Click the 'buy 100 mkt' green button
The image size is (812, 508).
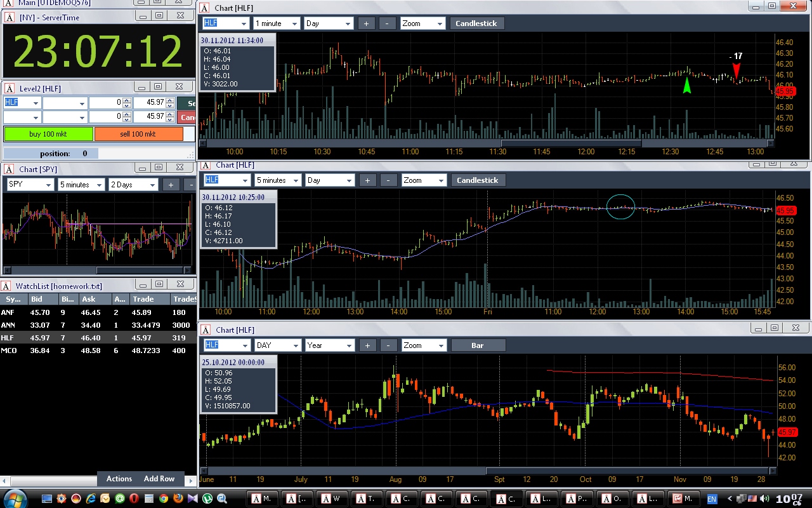[48, 134]
